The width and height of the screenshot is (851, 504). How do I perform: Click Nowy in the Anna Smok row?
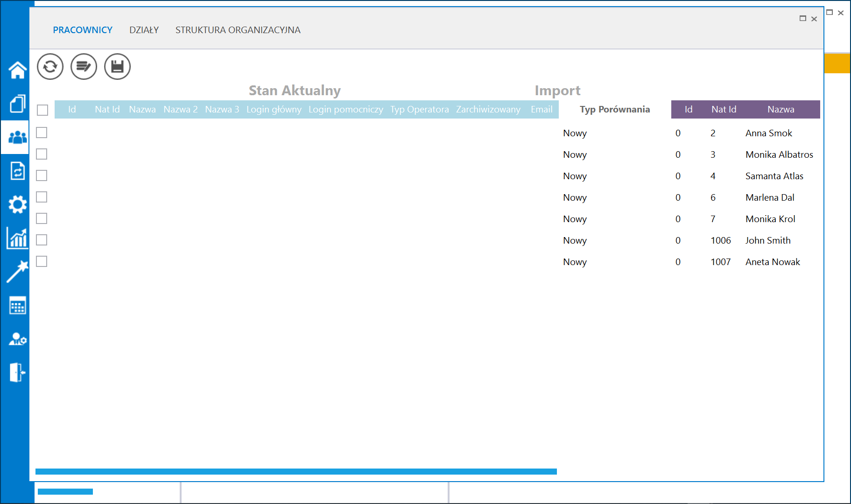point(575,133)
